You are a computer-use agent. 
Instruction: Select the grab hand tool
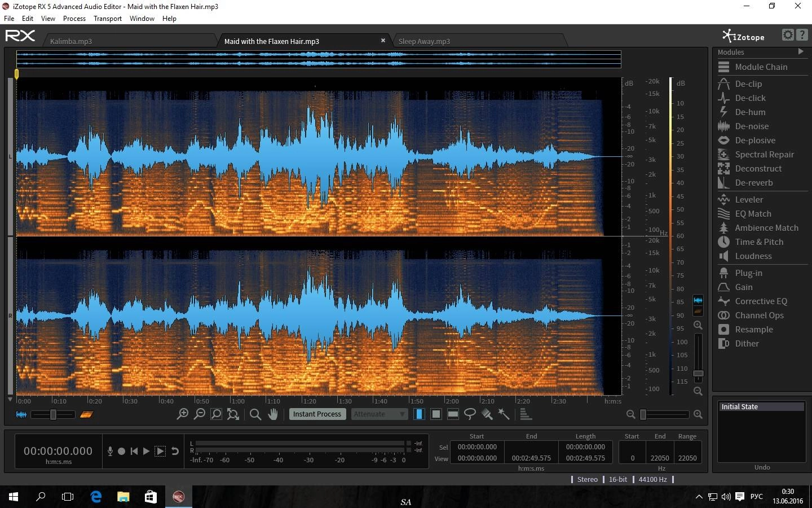[x=273, y=414]
